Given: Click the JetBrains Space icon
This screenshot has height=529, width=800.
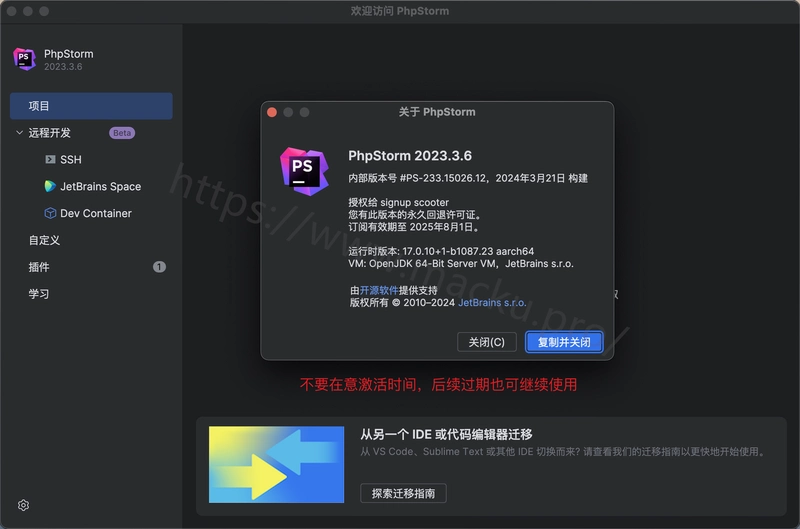Looking at the screenshot, I should pyautogui.click(x=50, y=186).
